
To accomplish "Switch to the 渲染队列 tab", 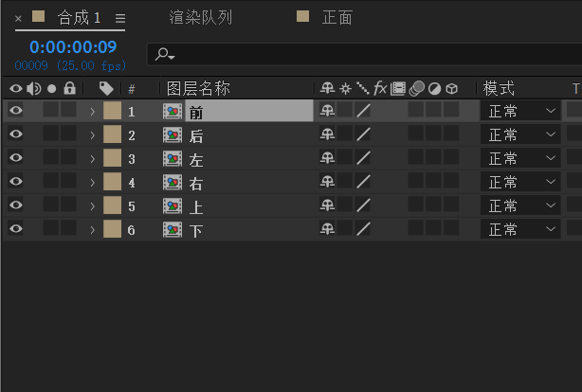I will coord(200,17).
